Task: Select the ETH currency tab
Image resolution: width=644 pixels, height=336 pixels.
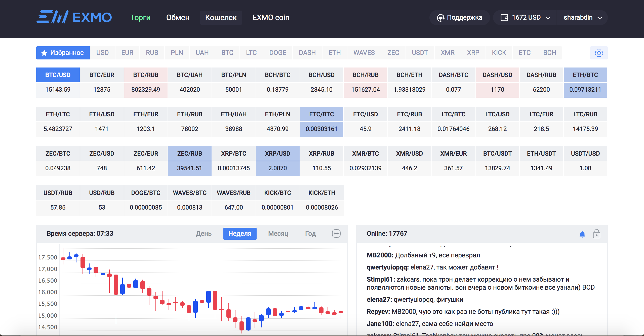Action: 335,53
